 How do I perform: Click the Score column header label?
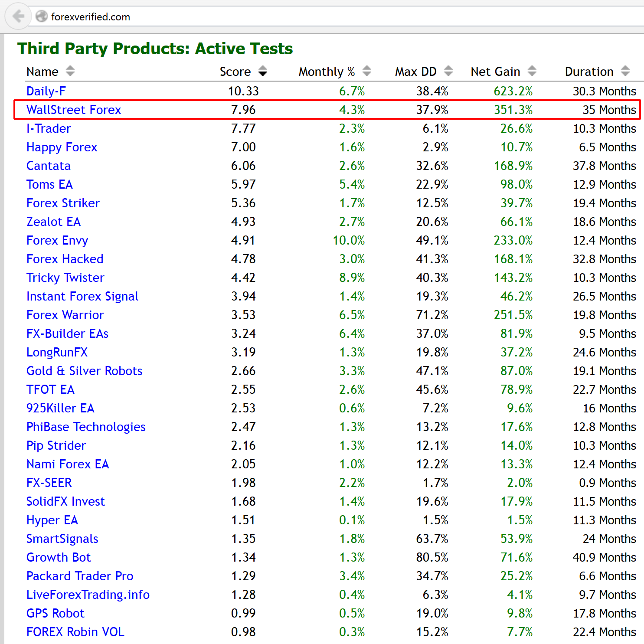click(x=235, y=72)
